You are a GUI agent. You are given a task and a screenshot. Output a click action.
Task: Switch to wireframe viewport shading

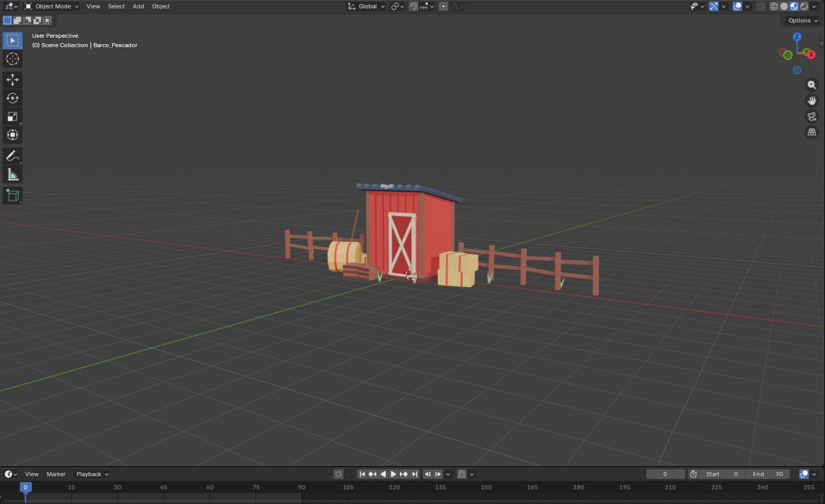pyautogui.click(x=774, y=6)
